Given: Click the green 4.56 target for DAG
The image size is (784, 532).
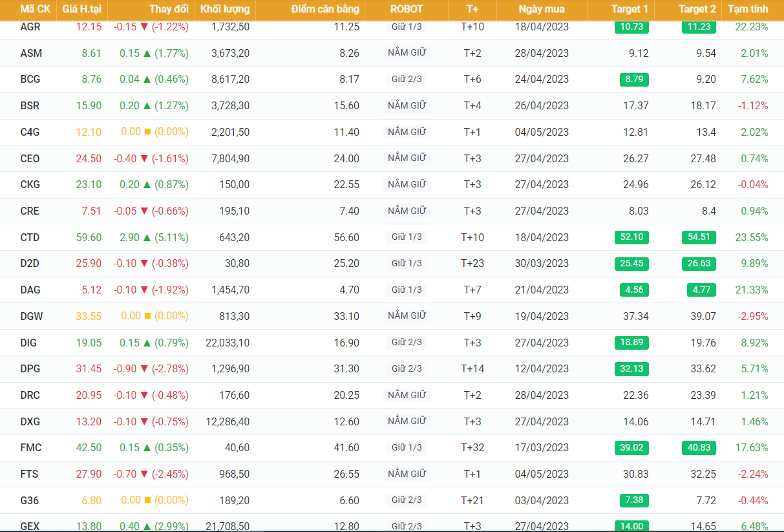Looking at the screenshot, I should pos(633,290).
